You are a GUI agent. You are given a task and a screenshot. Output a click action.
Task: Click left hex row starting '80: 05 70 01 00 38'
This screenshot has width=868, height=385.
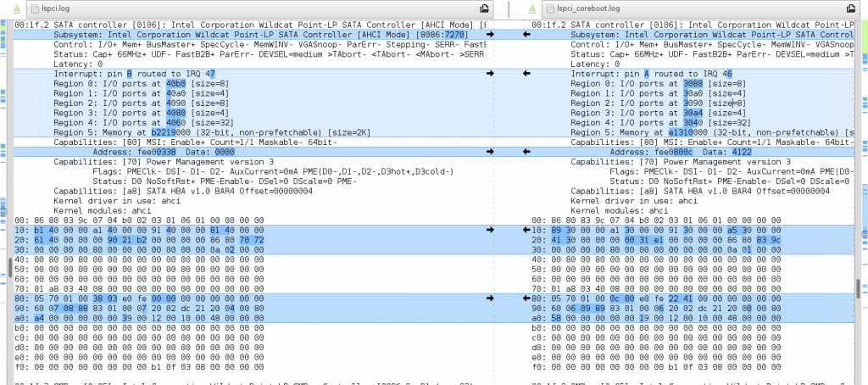[140, 298]
